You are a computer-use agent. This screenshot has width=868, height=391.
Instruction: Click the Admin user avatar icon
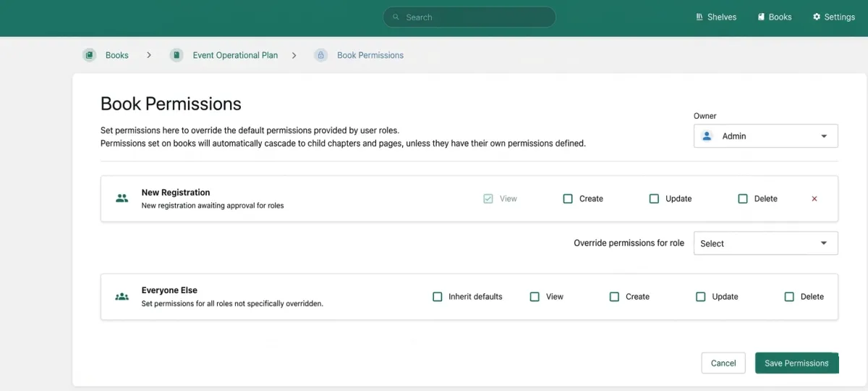click(x=707, y=136)
